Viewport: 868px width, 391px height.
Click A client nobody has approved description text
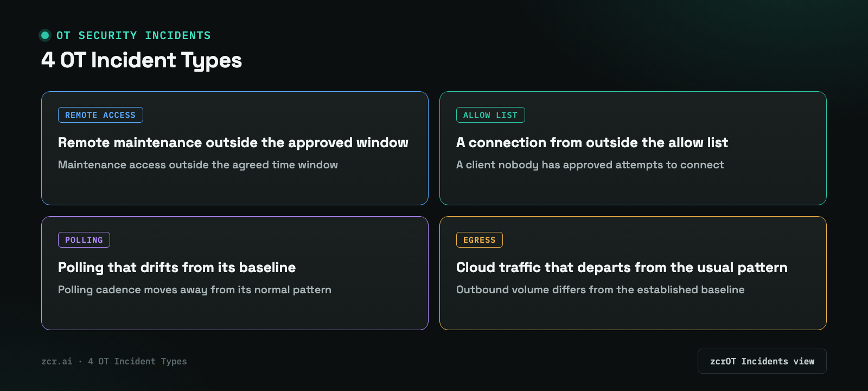point(590,165)
